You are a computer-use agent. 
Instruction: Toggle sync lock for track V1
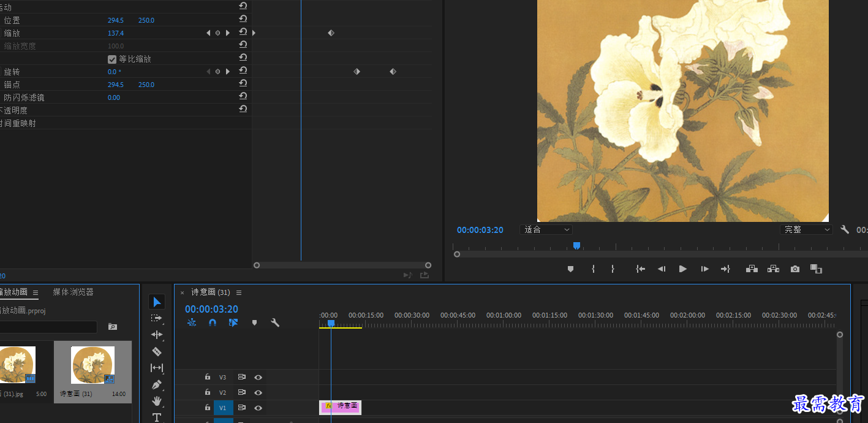(x=242, y=408)
